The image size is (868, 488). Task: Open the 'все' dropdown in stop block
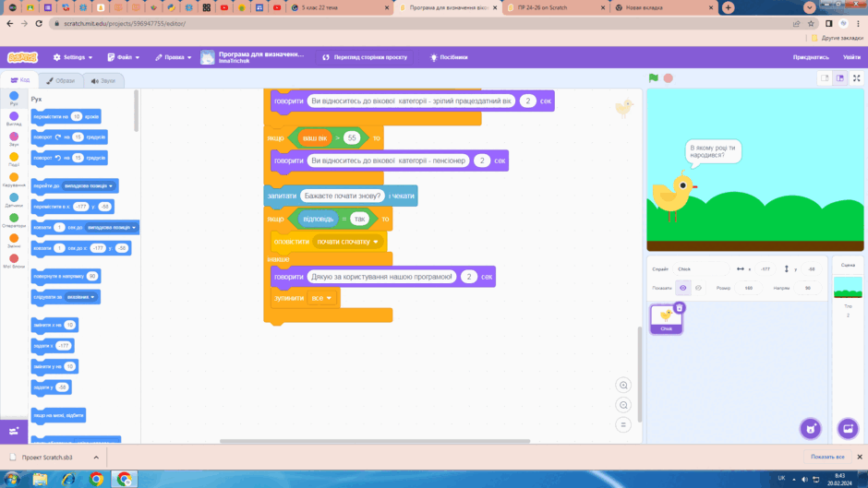click(321, 298)
